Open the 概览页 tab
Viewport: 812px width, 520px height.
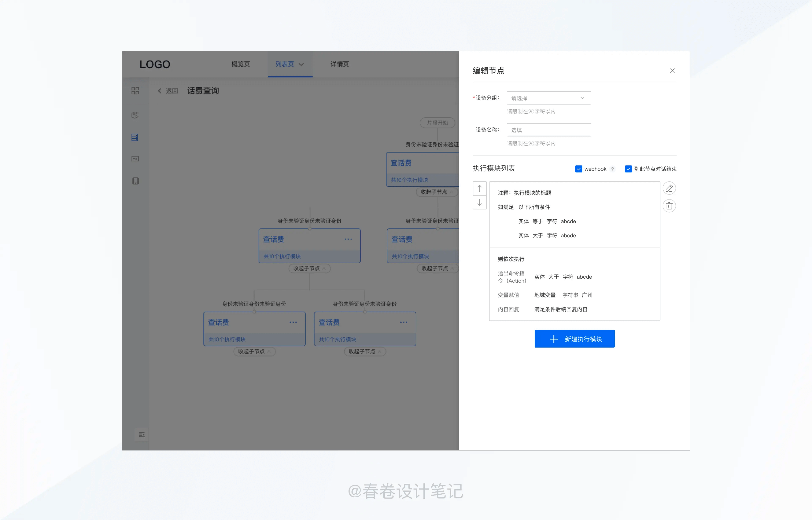[241, 64]
